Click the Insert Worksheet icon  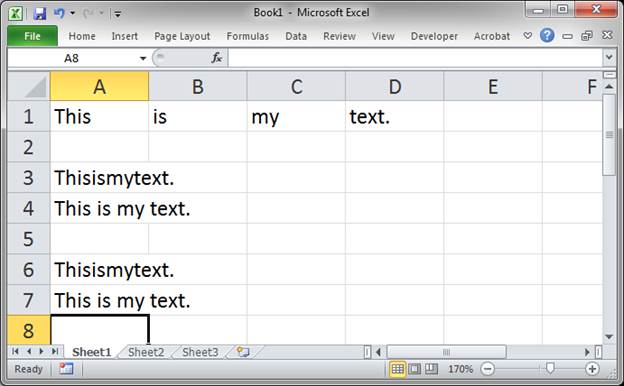243,352
